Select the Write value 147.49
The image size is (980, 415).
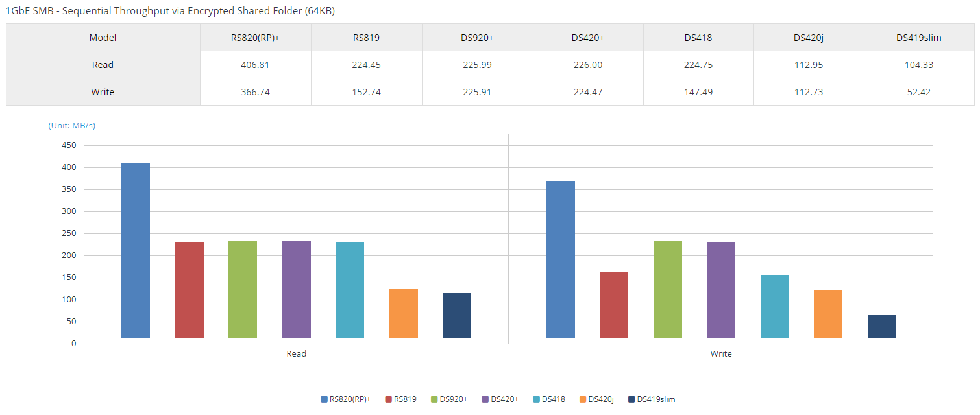698,92
